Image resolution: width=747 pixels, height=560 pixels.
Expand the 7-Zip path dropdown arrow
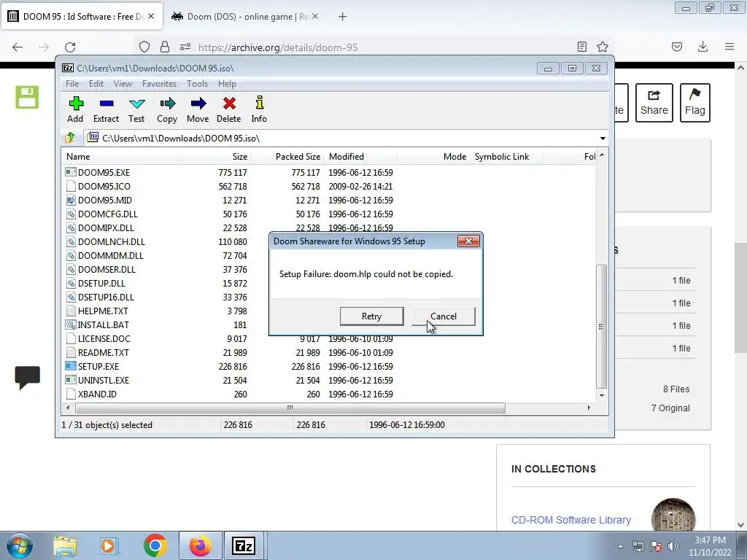pos(603,138)
